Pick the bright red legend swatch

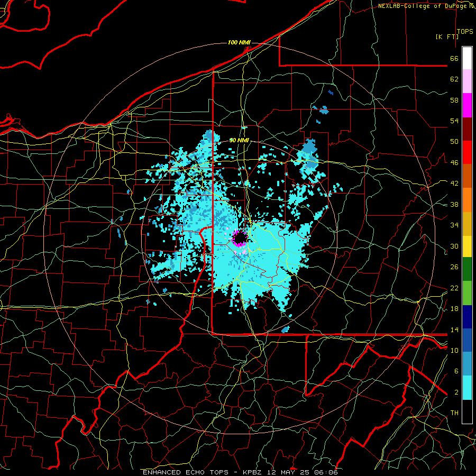tap(467, 152)
